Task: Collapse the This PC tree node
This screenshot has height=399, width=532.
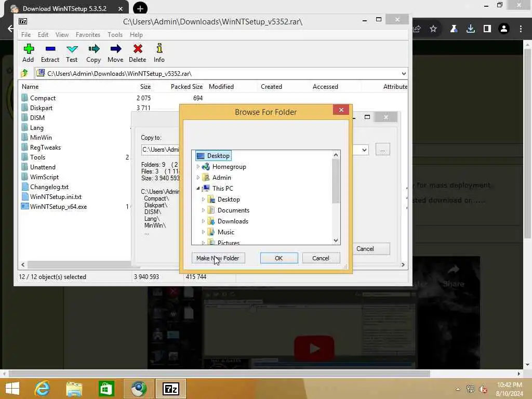Action: [x=198, y=188]
